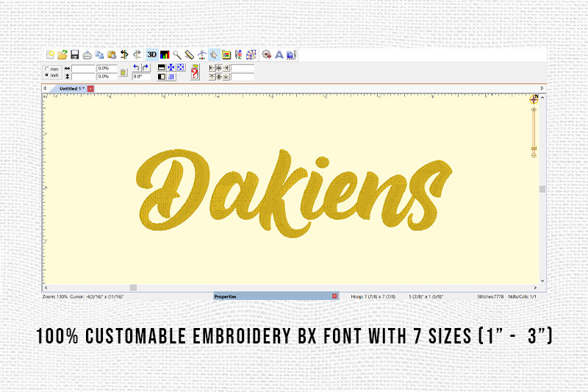This screenshot has width=588, height=392.
Task: Click the Hoop: 7 (7/8) status text
Action: click(373, 296)
